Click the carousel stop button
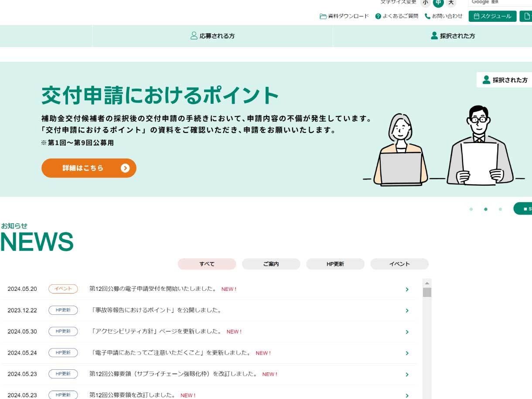 (523, 208)
